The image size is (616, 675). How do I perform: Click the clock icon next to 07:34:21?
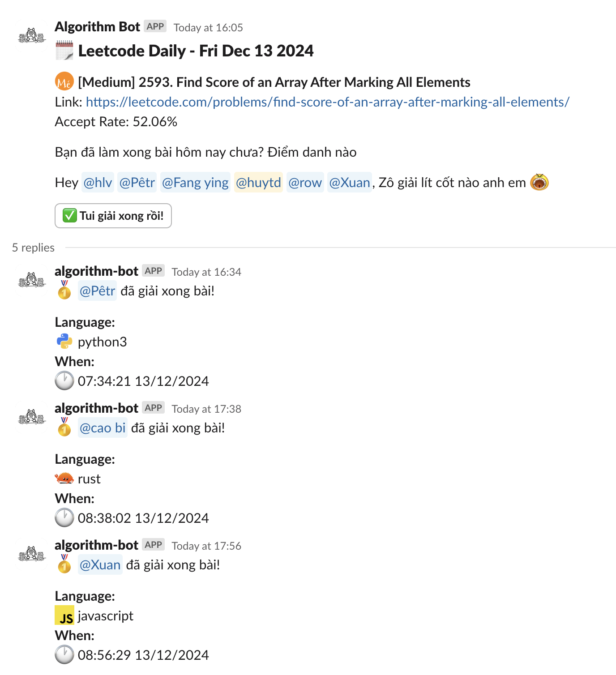[x=64, y=381]
